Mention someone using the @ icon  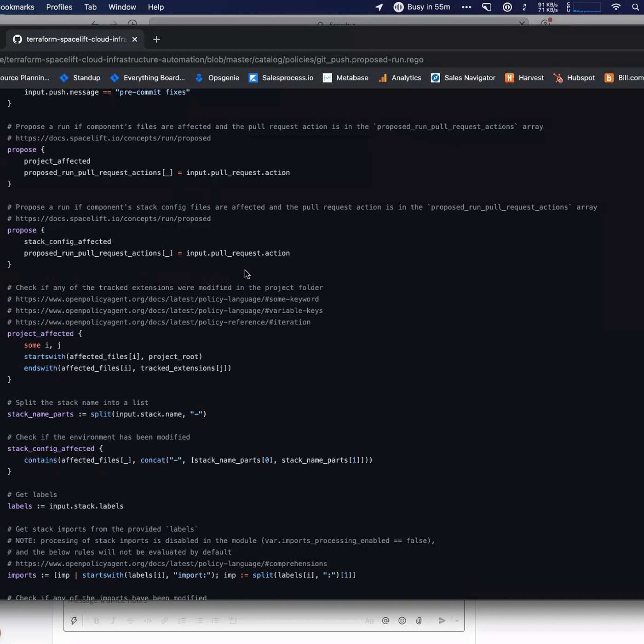point(385,621)
